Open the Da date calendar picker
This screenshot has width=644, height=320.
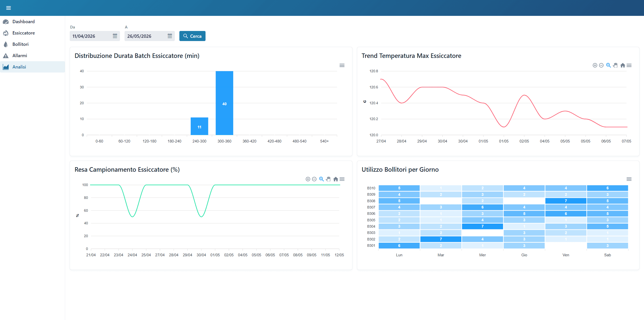(115, 36)
